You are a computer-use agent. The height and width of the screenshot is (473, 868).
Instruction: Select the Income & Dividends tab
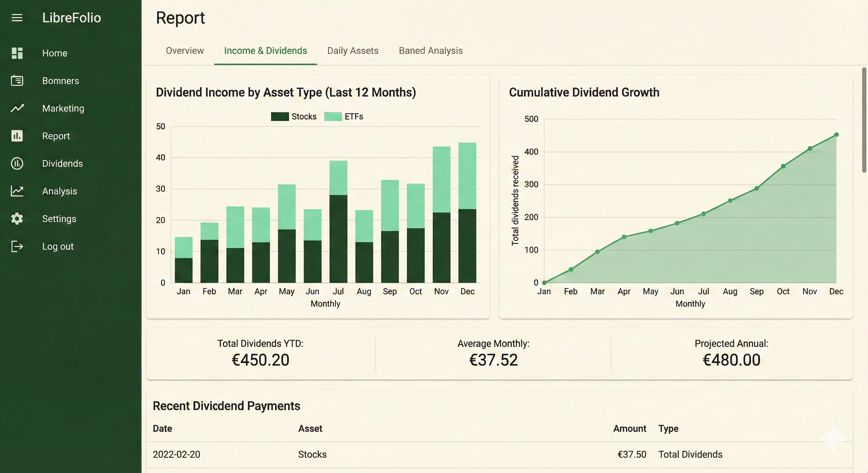coord(265,51)
